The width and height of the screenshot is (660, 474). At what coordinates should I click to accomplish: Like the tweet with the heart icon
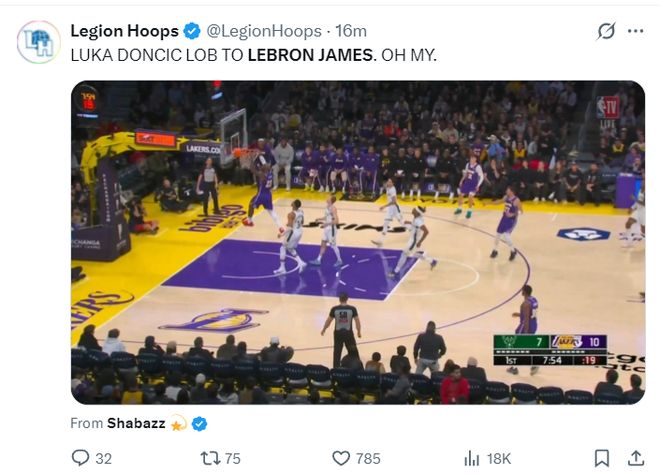click(340, 458)
